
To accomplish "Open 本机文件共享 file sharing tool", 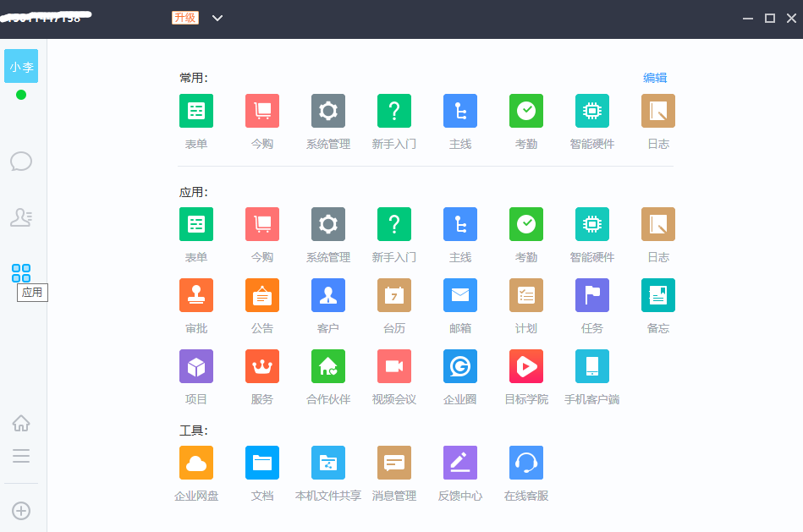I will pos(327,463).
